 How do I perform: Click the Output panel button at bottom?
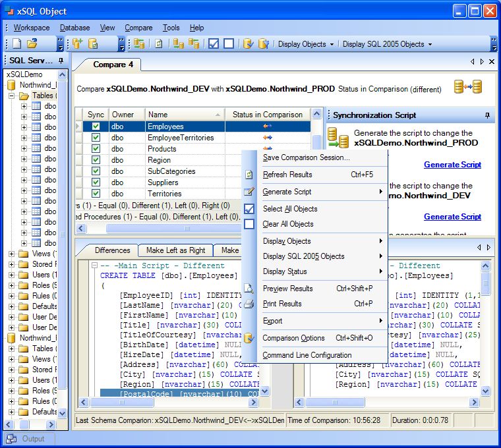pos(28,439)
